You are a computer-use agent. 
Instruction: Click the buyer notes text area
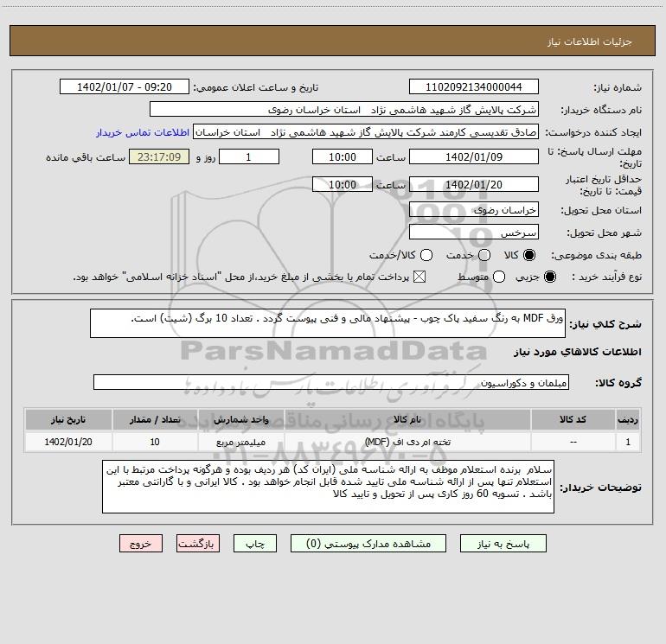pos(328,487)
